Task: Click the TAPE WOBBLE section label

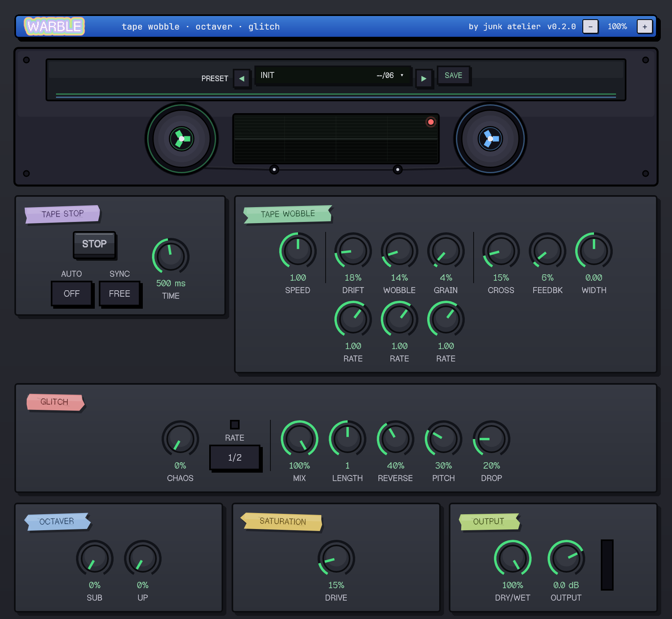Action: [288, 214]
